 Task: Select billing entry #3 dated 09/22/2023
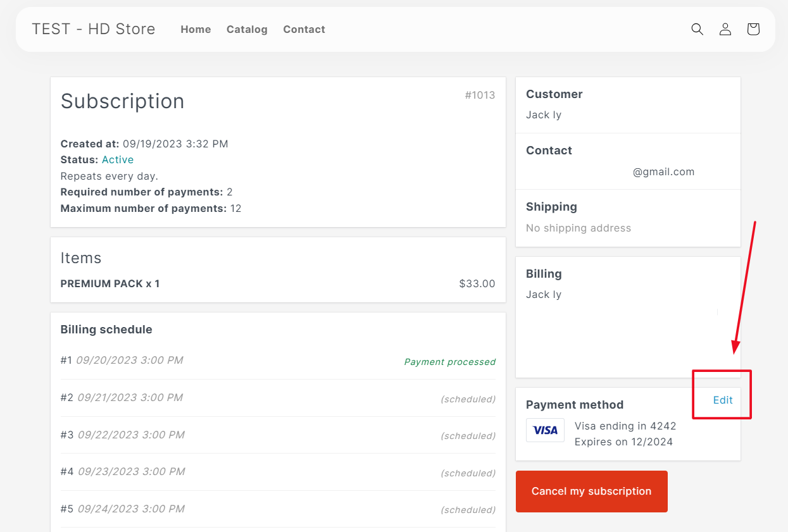pos(122,435)
